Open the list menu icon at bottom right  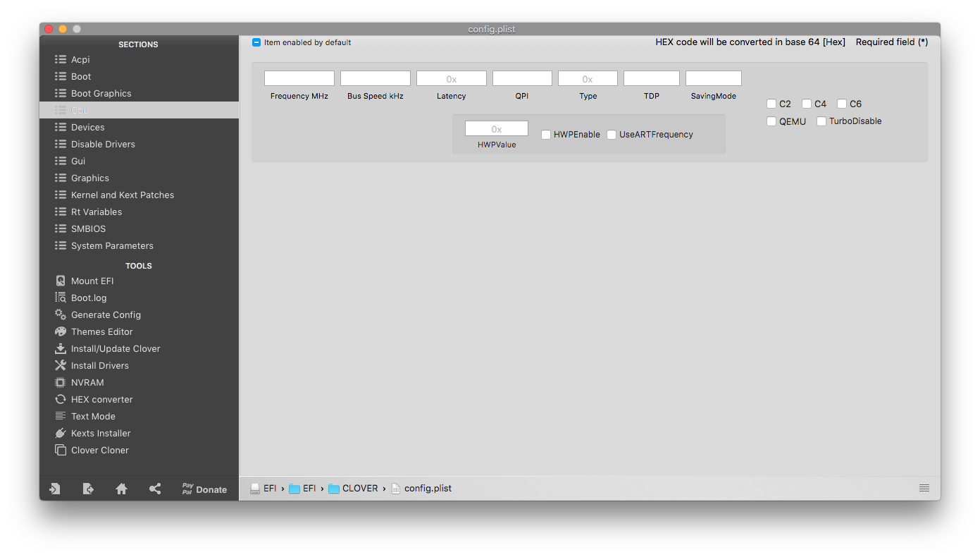(x=924, y=488)
